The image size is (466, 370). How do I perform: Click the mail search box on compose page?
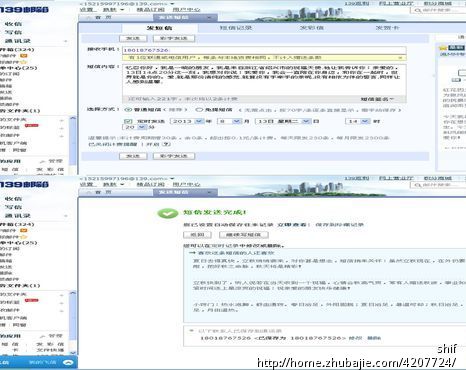click(x=437, y=10)
